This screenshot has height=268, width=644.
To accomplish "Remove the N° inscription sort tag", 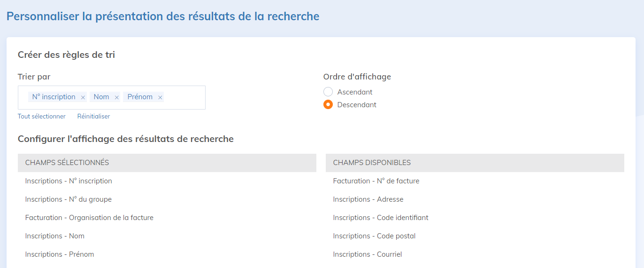I will pos(83,97).
